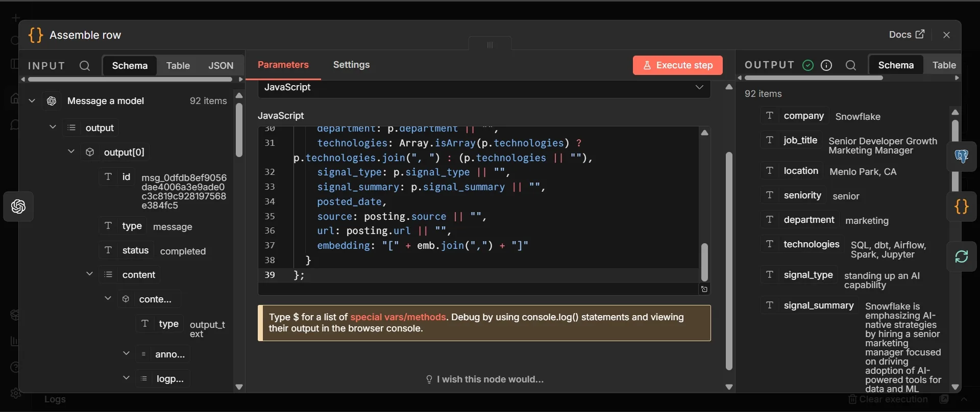Open the special vars/methods link
This screenshot has height=412, width=980.
[398, 317]
